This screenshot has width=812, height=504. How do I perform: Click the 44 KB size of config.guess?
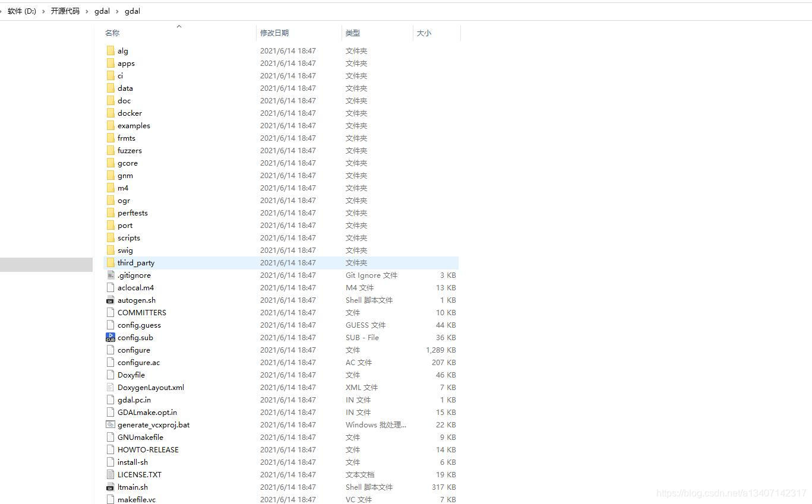[446, 325]
